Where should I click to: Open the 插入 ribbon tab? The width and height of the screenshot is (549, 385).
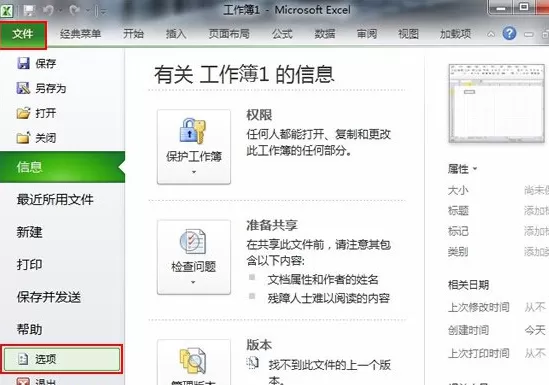point(176,34)
